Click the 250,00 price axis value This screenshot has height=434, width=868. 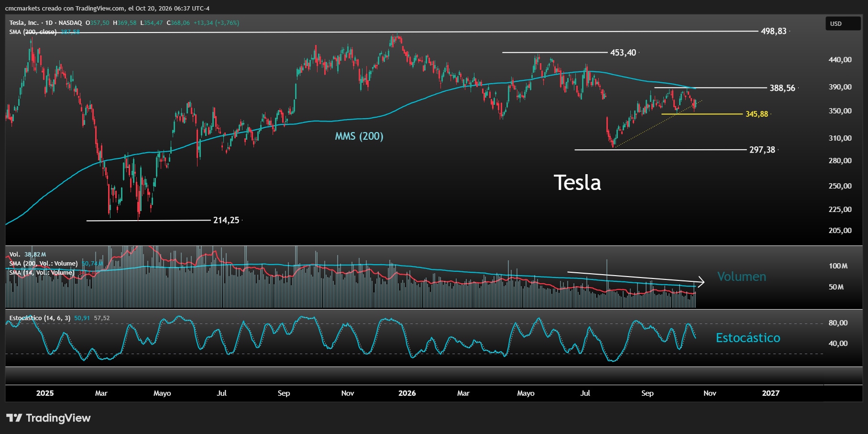[x=840, y=186]
